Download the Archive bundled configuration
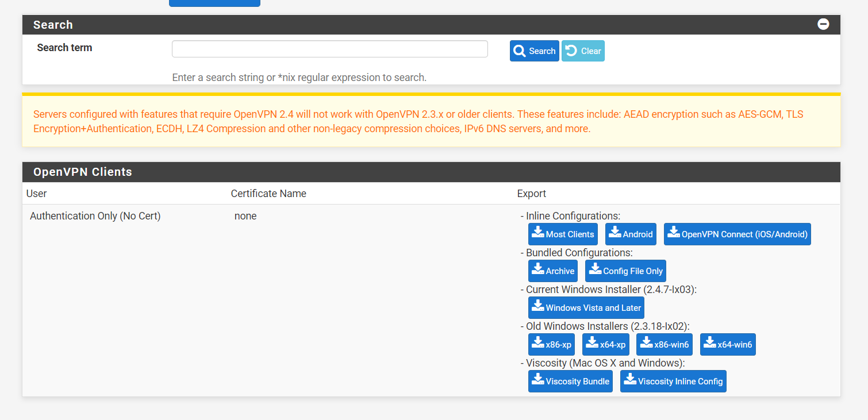The width and height of the screenshot is (868, 420). [x=553, y=271]
